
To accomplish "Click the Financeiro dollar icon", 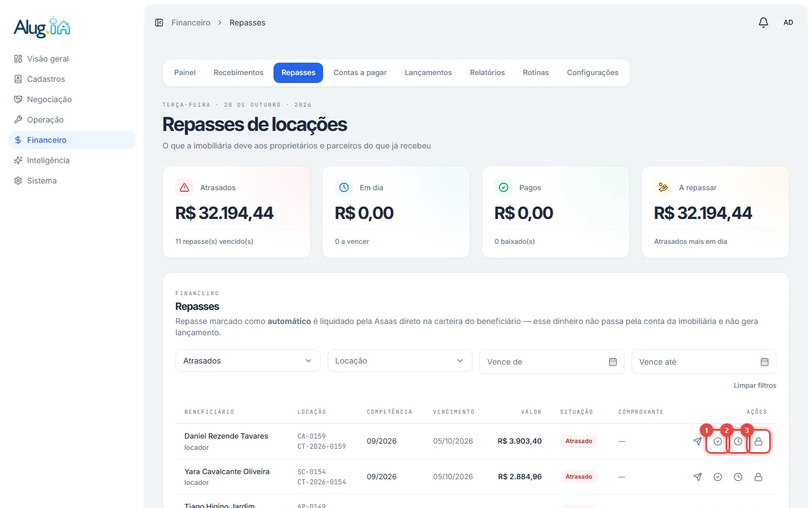I will click(x=18, y=140).
